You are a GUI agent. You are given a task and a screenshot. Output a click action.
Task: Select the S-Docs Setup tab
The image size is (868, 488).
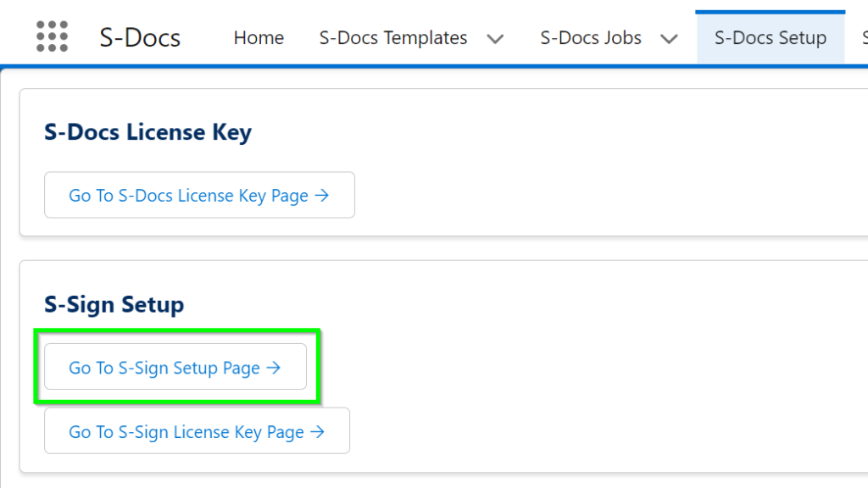tap(770, 37)
